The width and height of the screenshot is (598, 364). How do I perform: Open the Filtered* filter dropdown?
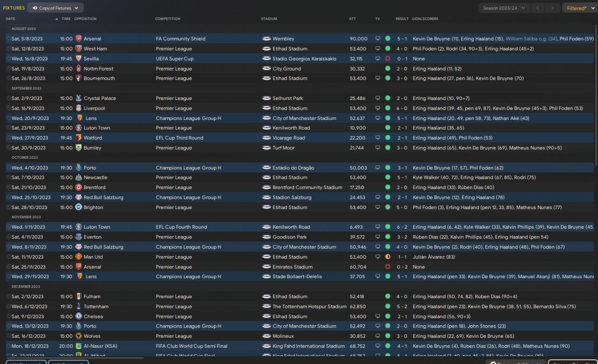tap(579, 8)
